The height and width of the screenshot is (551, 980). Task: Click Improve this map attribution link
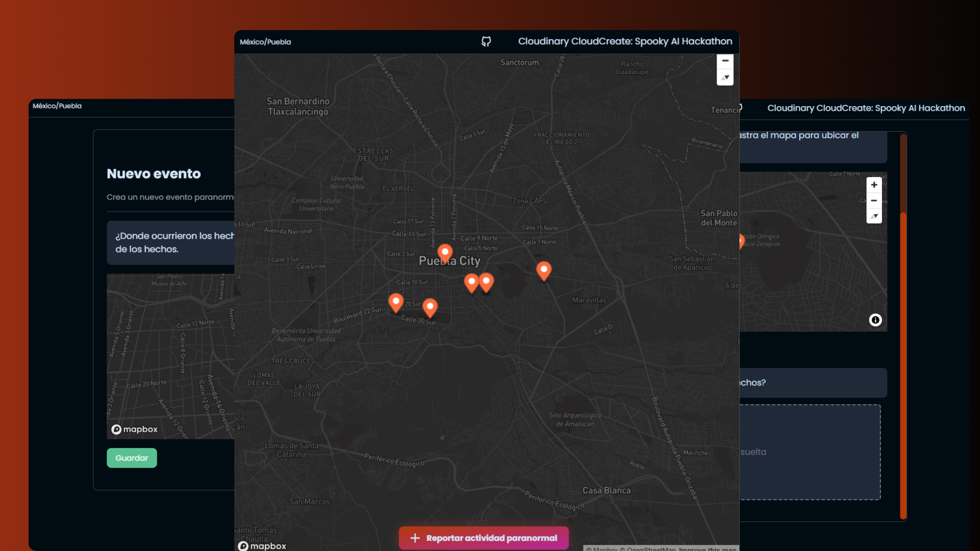pos(707,549)
